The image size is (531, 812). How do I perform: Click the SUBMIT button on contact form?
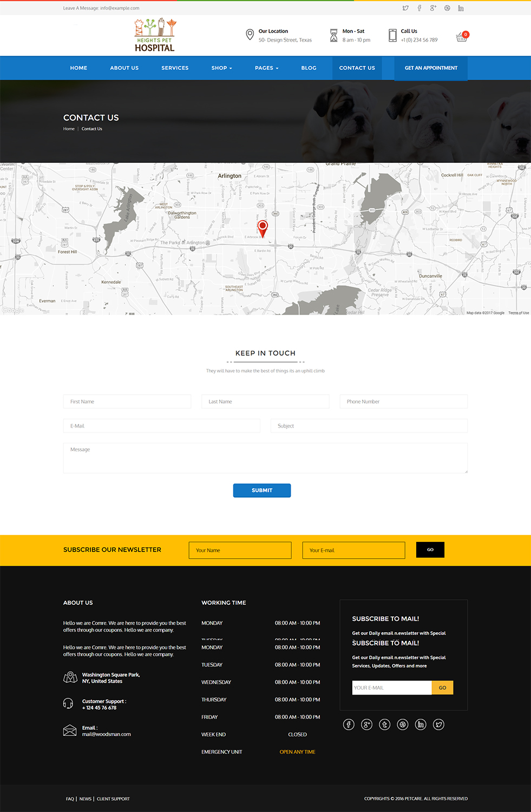tap(262, 490)
